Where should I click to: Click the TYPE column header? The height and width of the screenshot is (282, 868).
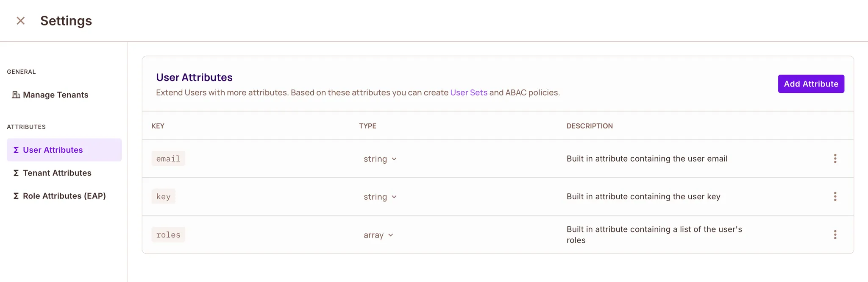point(367,126)
